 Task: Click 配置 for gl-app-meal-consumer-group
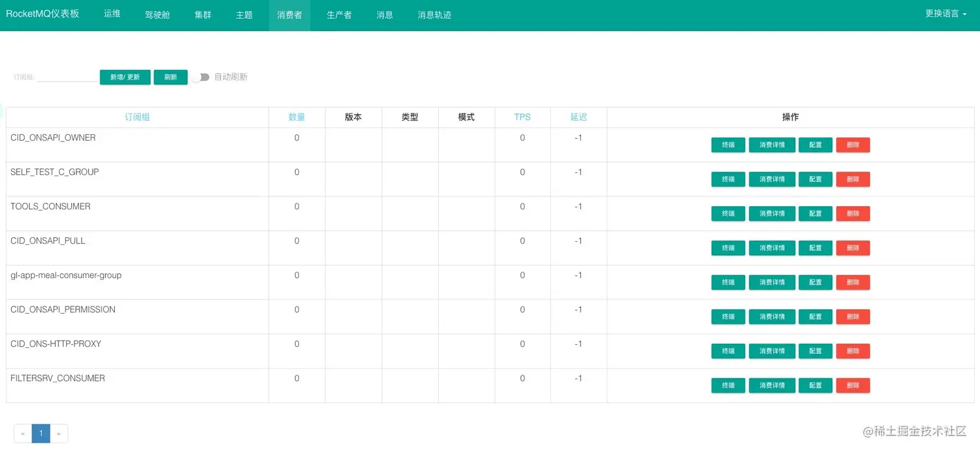pyautogui.click(x=815, y=283)
